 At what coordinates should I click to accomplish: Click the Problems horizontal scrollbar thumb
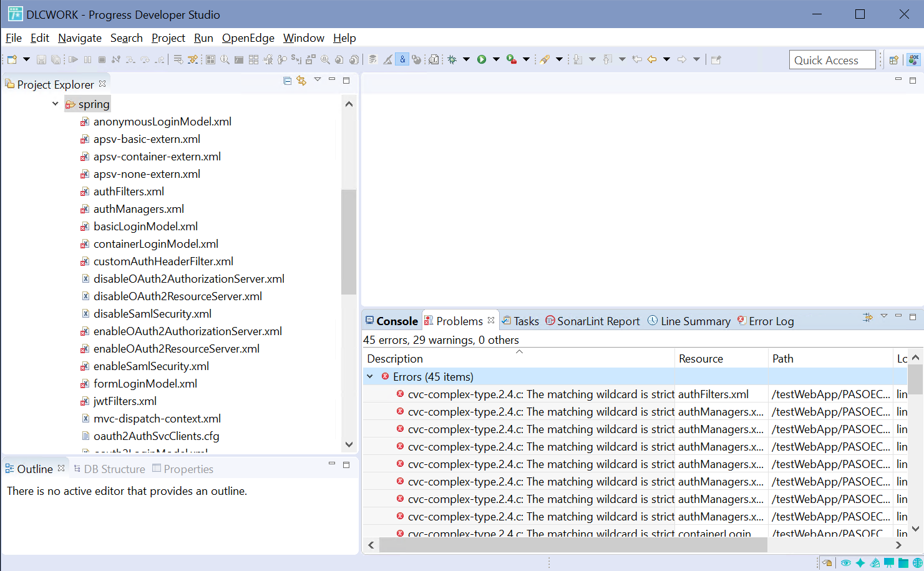click(573, 545)
